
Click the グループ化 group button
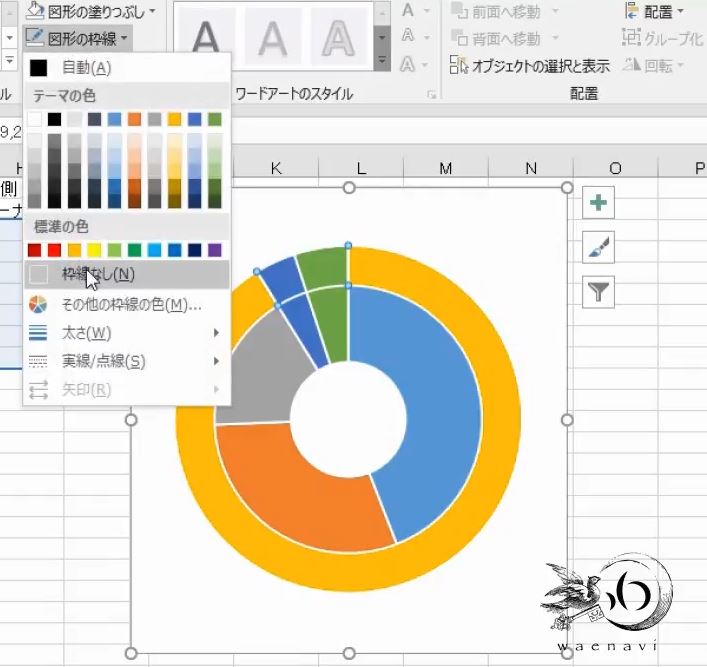pyautogui.click(x=662, y=39)
